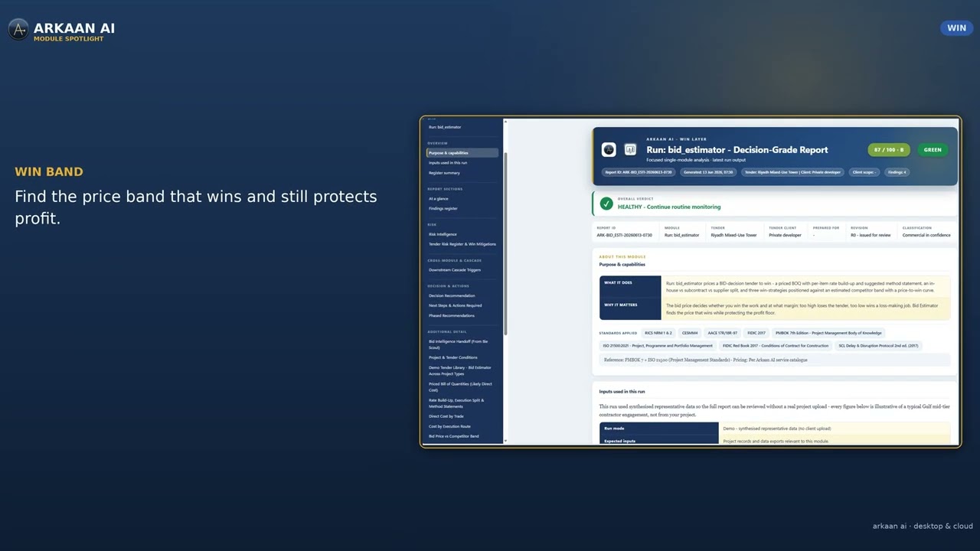The height and width of the screenshot is (551, 980).
Task: Click the 87 / 100 - B score badge
Action: (x=889, y=150)
